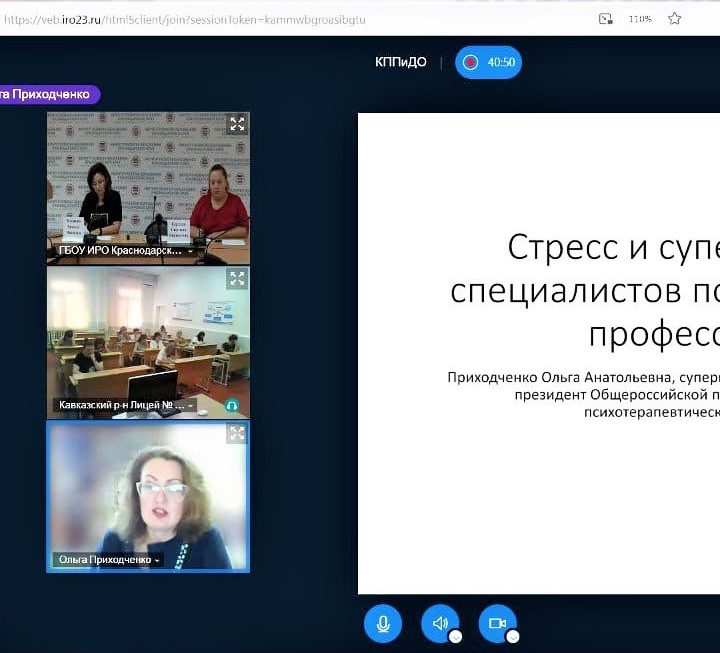Viewport: 720px width, 653px height.
Task: Open dropdown next to Кавказский р-н Лицей name
Action: 191,406
